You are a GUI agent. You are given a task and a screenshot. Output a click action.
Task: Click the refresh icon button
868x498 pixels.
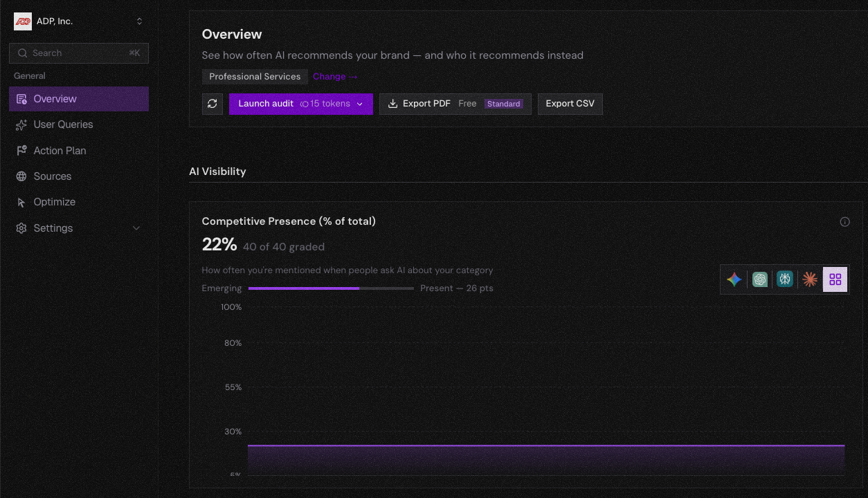[x=213, y=104]
